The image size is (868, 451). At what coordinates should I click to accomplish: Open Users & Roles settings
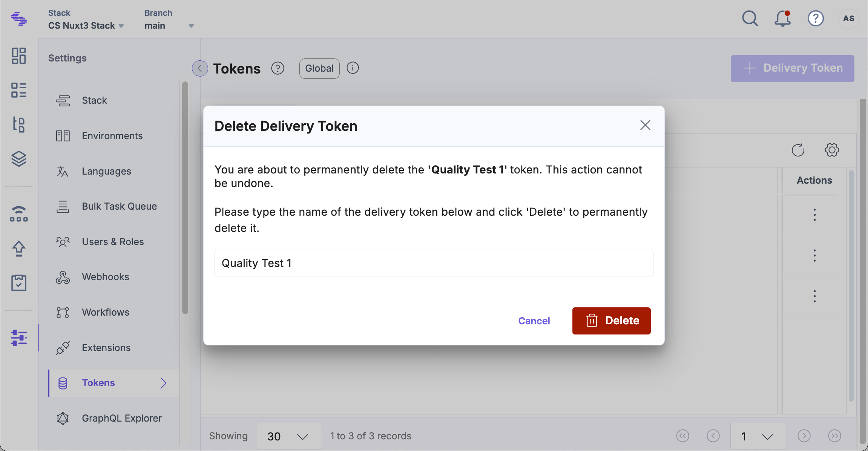coord(113,242)
